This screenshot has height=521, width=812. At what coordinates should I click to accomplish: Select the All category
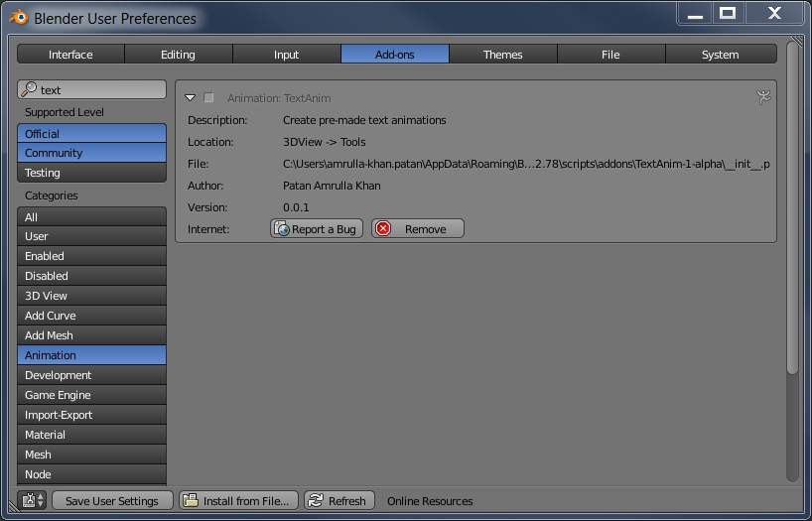point(91,216)
